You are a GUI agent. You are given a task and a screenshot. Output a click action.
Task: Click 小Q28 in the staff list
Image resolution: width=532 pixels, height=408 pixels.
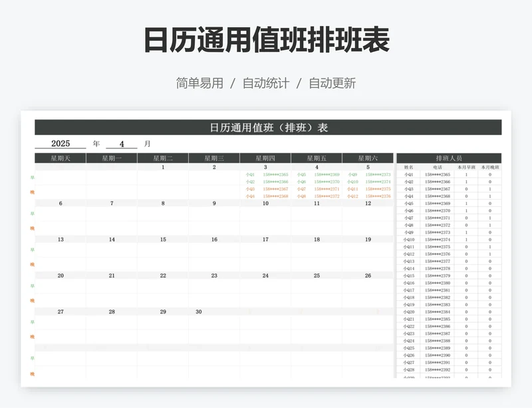(408, 369)
